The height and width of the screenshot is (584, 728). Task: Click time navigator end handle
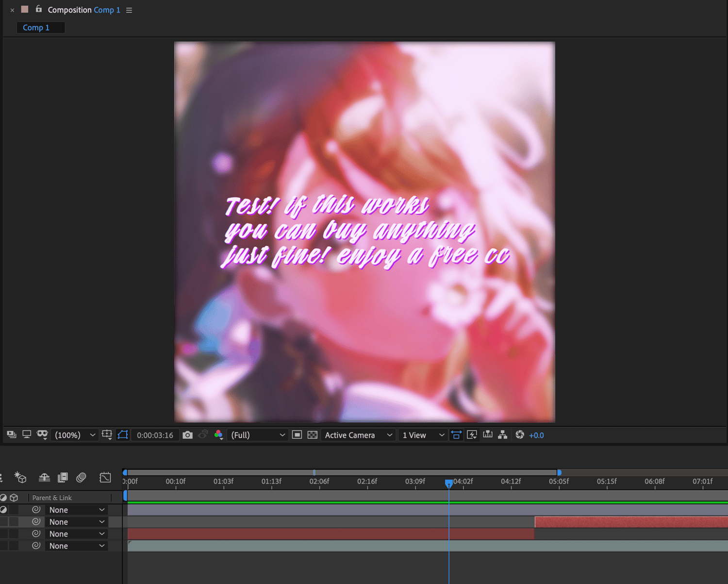click(x=559, y=472)
